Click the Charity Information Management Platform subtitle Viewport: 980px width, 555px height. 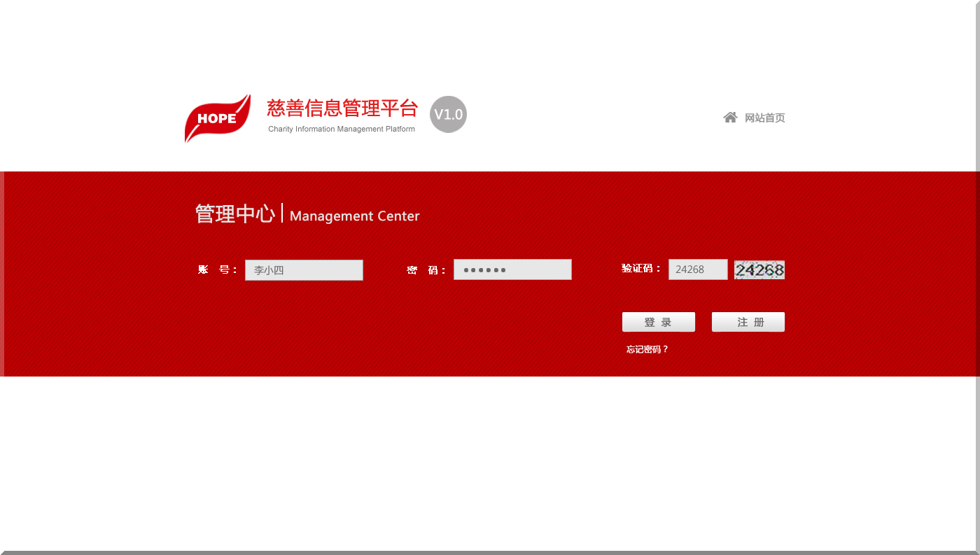pyautogui.click(x=341, y=129)
